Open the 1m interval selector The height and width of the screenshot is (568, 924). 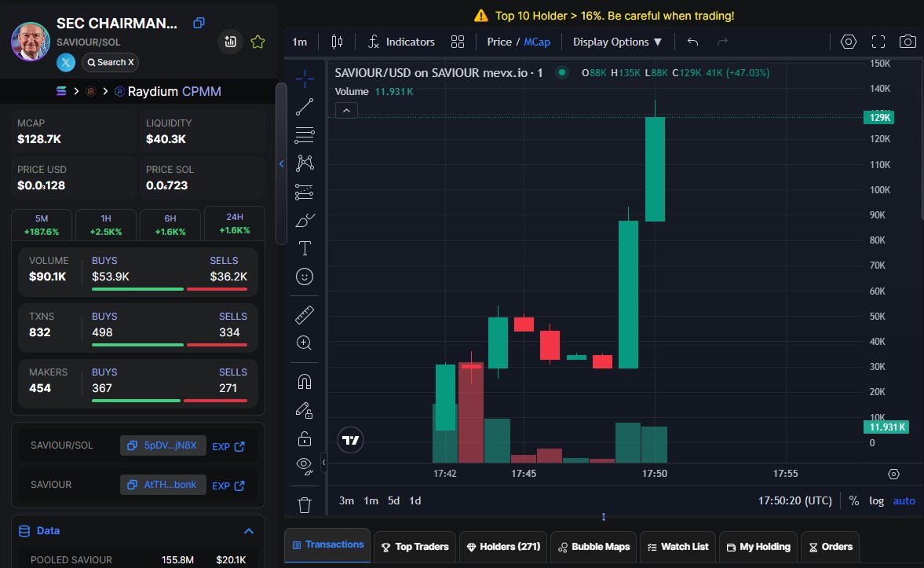pos(300,42)
